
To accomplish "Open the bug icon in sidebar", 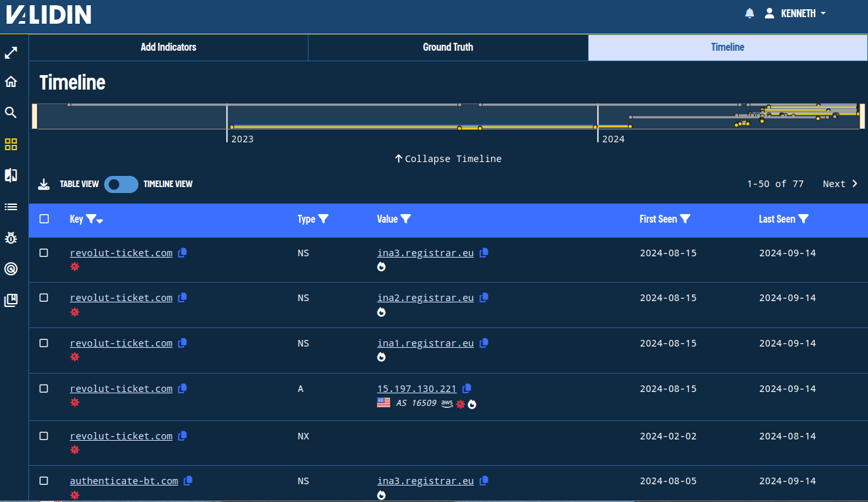I will pyautogui.click(x=11, y=238).
